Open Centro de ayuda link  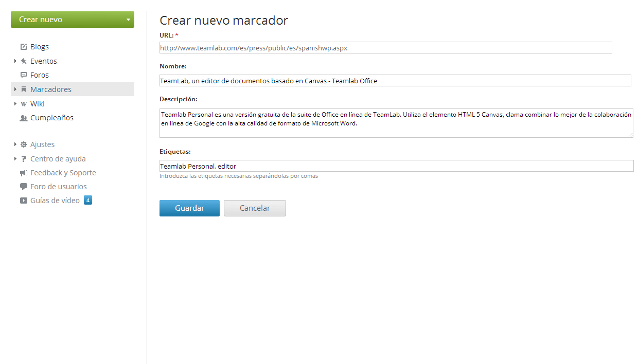coord(58,159)
